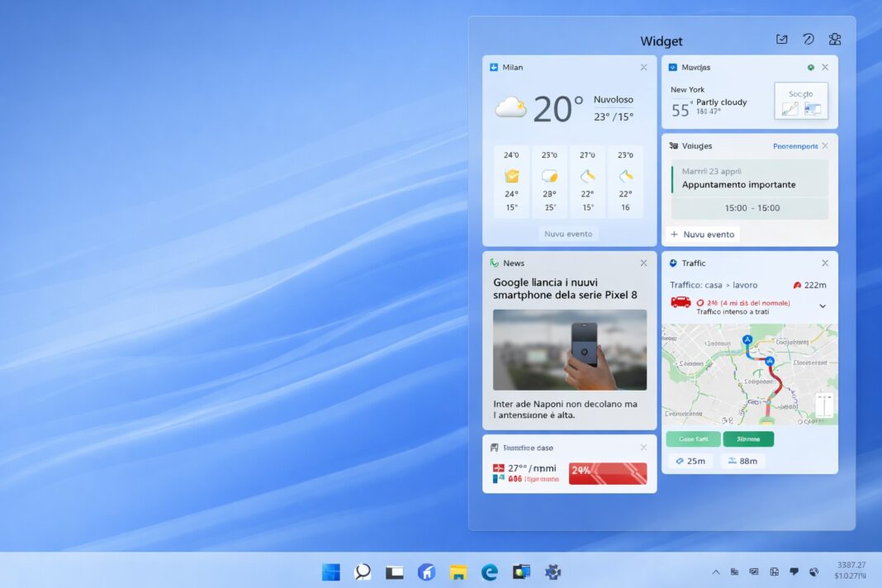Open the profile icon in the Widget header
The image size is (882, 588).
click(x=835, y=39)
